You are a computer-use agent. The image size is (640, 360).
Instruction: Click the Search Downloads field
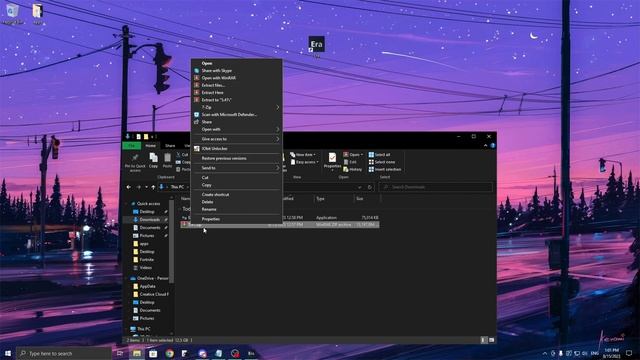tap(436, 187)
